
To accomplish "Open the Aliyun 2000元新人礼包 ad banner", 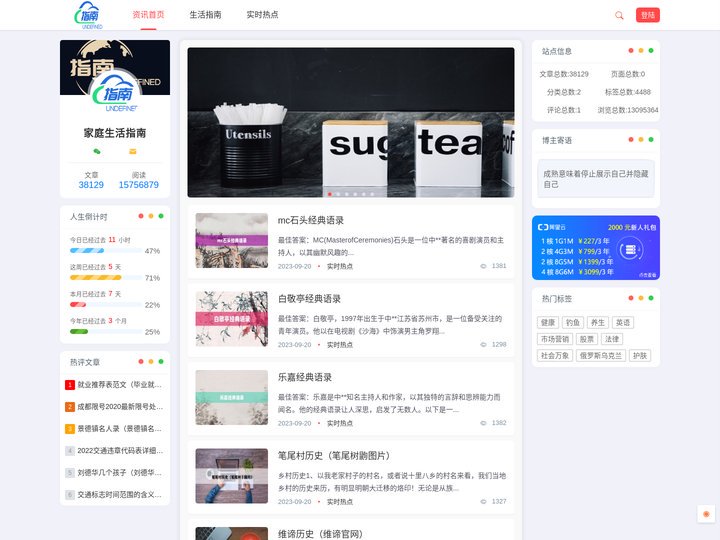I will [596, 248].
